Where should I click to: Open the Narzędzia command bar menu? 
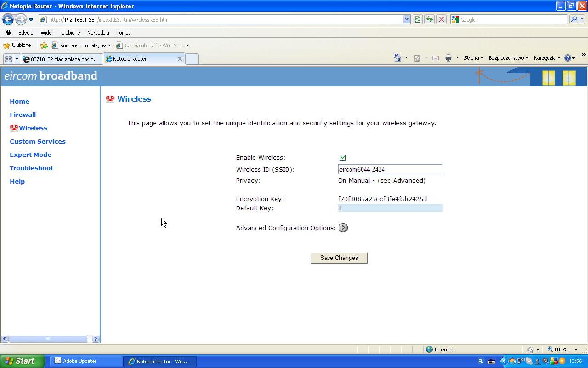(547, 58)
